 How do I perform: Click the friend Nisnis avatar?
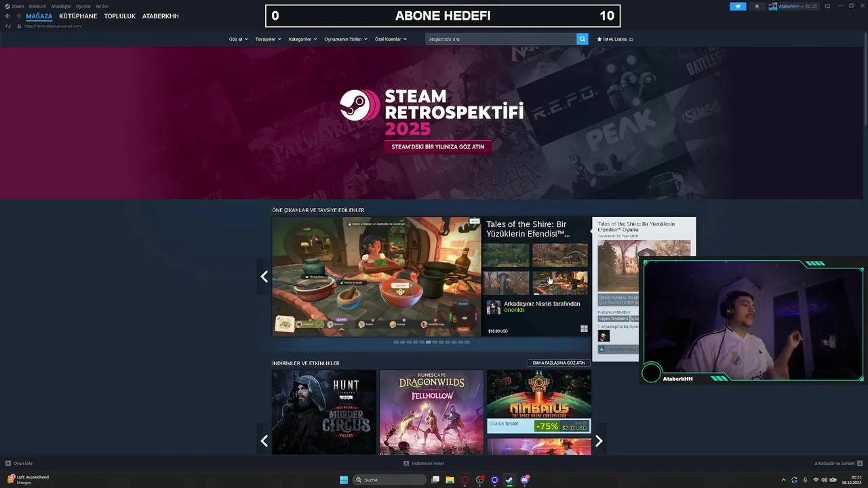click(x=494, y=308)
